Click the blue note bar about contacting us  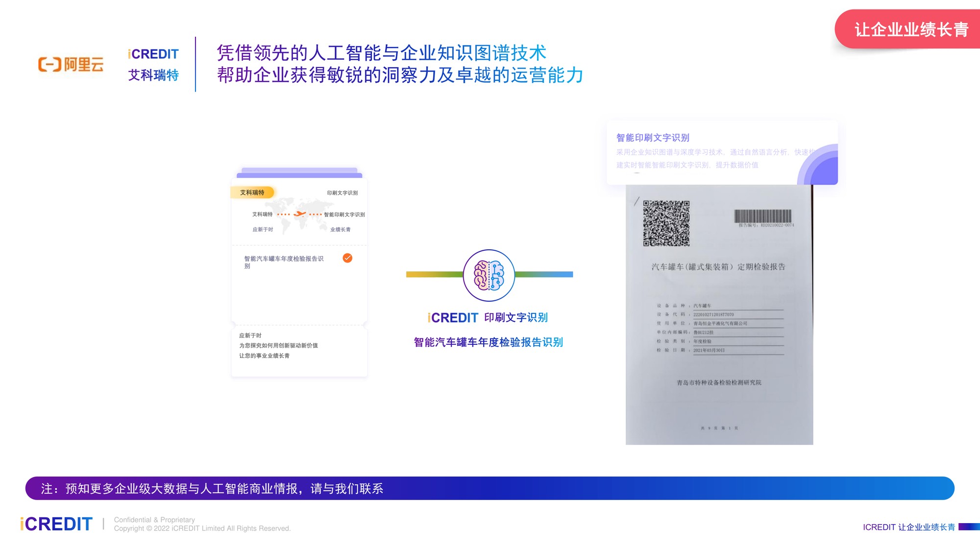click(x=490, y=488)
